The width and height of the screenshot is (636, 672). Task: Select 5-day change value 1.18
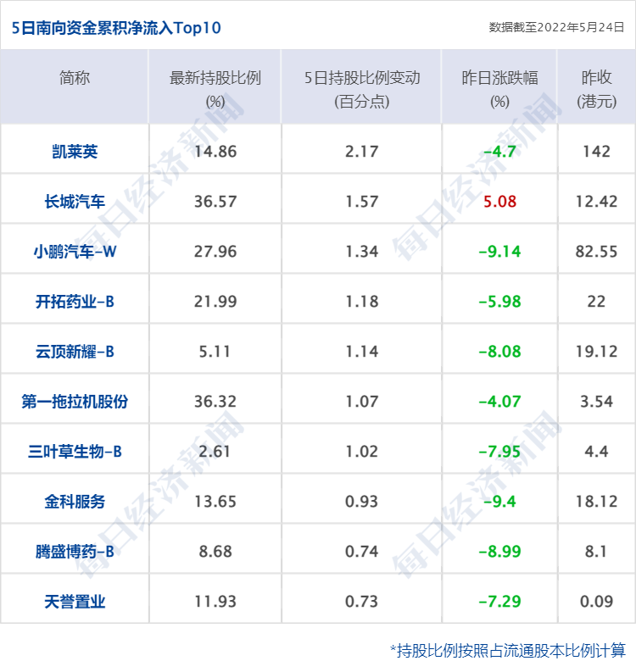click(362, 302)
